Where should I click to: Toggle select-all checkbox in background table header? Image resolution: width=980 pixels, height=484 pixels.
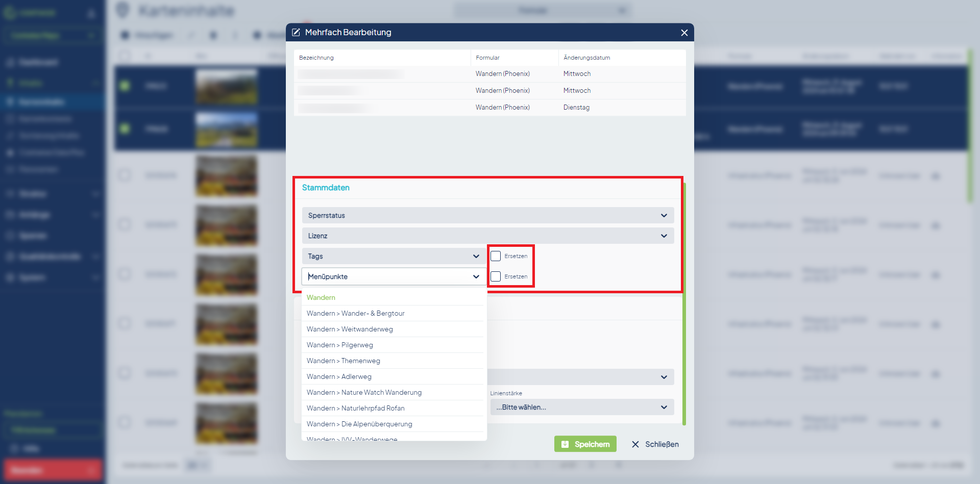coord(125,56)
